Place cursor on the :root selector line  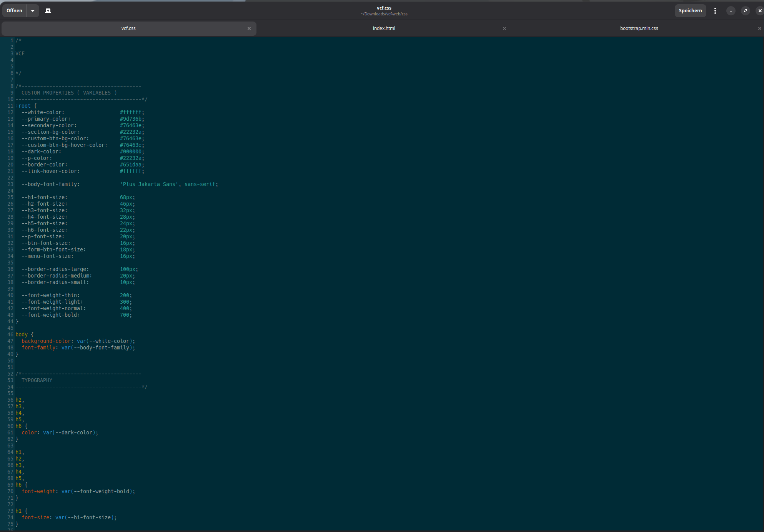coord(23,106)
